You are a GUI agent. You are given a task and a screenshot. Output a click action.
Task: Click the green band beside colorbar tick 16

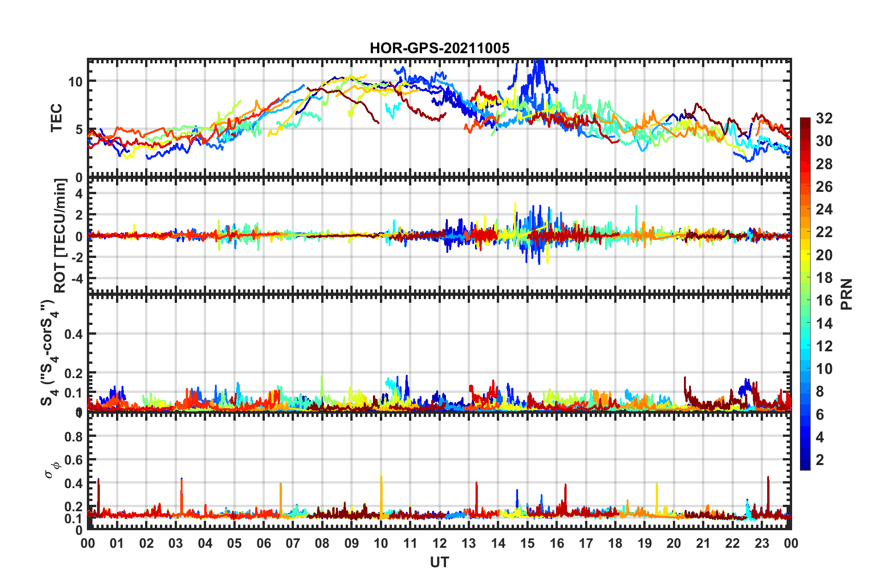pos(805,300)
